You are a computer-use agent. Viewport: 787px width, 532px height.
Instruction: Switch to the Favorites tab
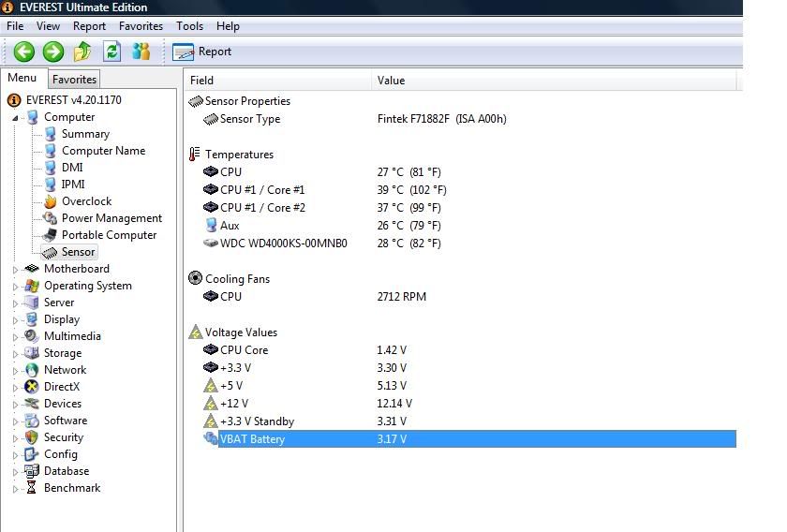pyautogui.click(x=74, y=80)
